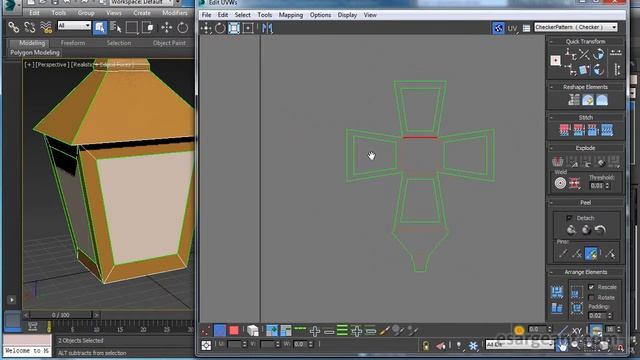
Task: Select the Move tool in Edit UVWs toolbar
Action: 206,28
